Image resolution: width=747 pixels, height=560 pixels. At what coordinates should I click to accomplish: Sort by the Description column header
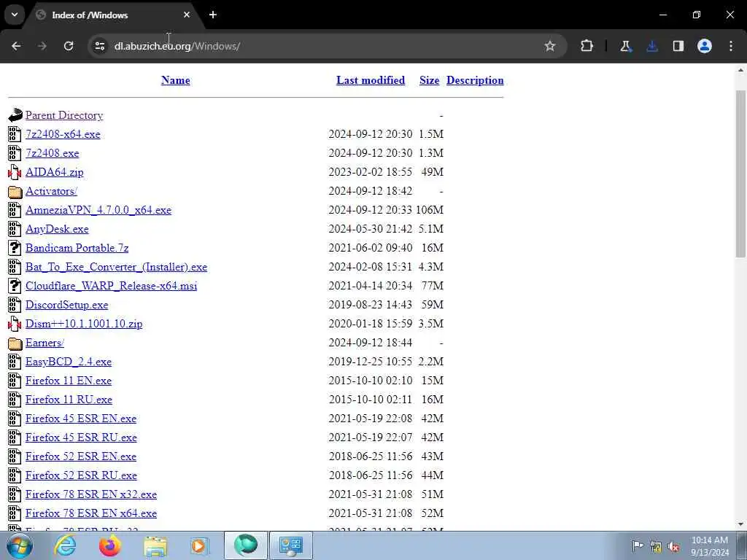click(x=475, y=80)
